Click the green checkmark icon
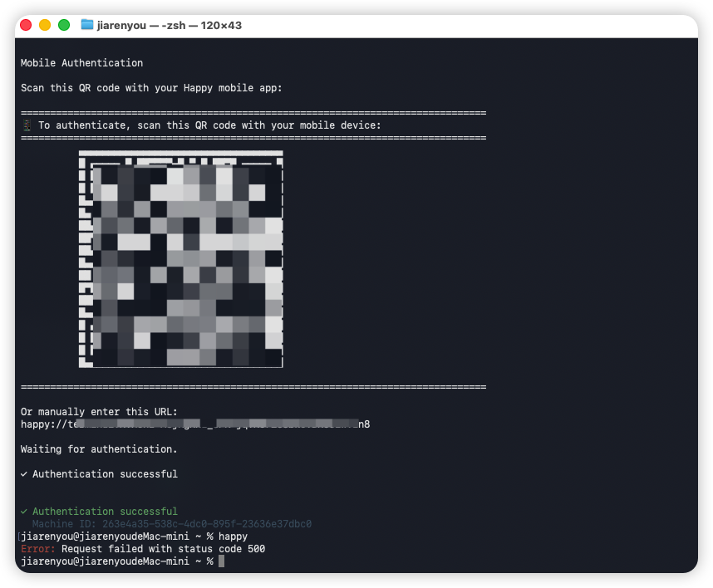713x588 pixels. click(x=23, y=512)
